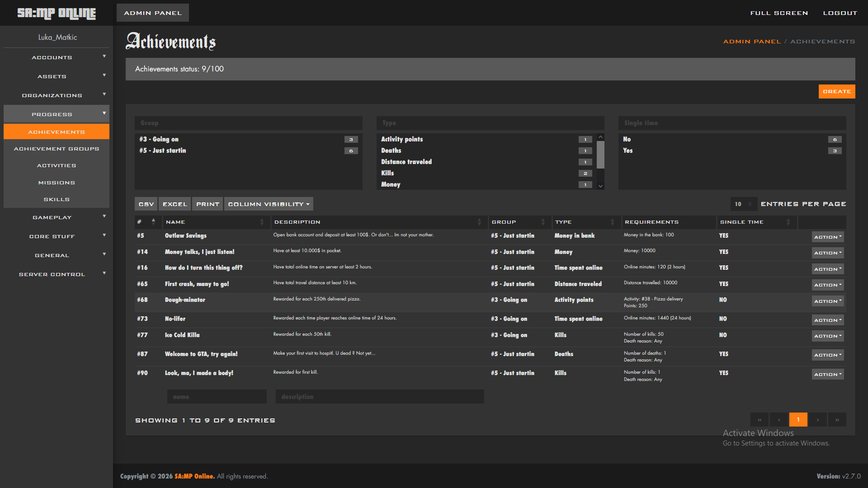Filter type by Activity points

pyautogui.click(x=402, y=139)
